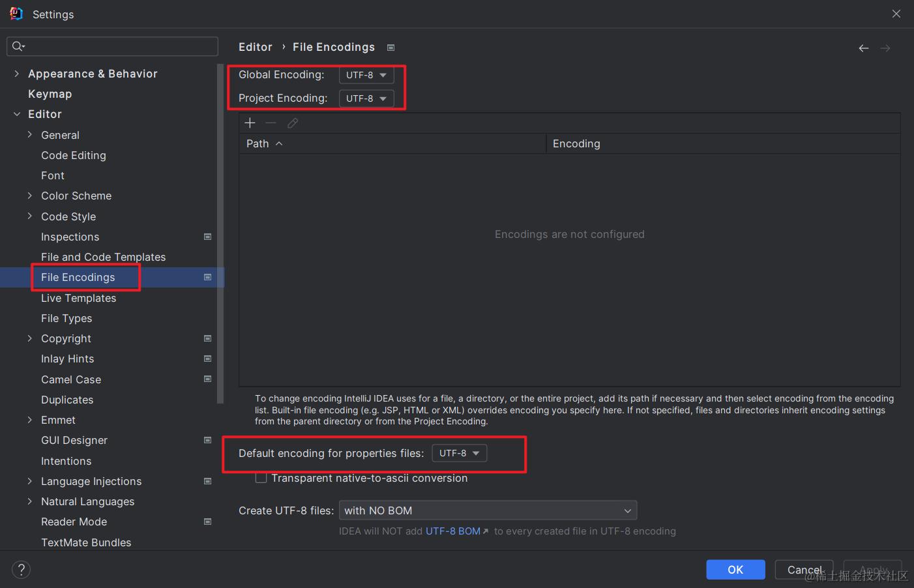Close the Settings dialog
The height and width of the screenshot is (588, 914).
coord(896,14)
